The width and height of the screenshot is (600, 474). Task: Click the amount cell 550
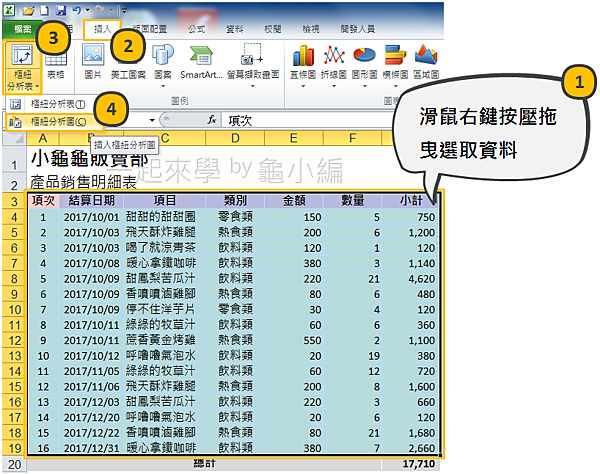coord(293,340)
